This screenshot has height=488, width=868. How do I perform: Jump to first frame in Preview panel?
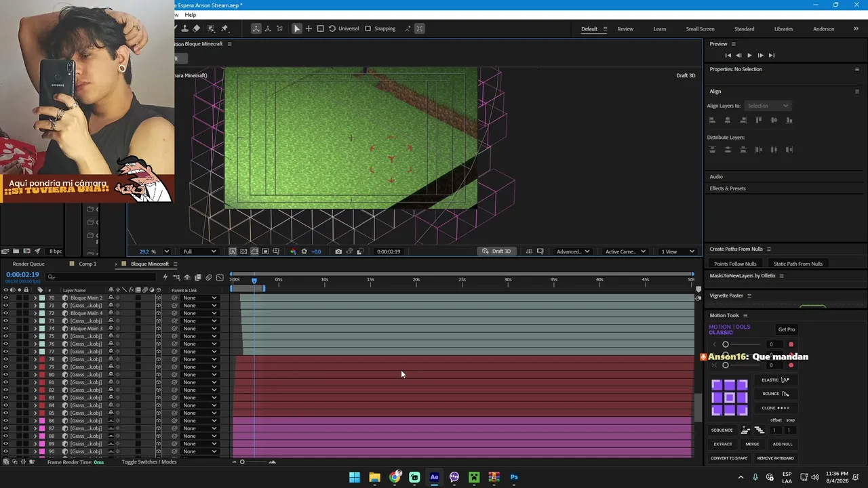tap(728, 56)
